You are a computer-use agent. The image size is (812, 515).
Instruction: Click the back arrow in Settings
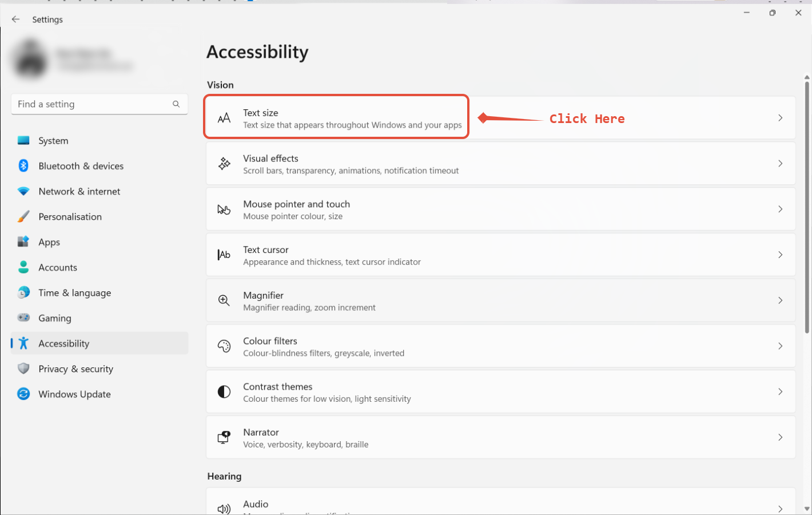point(15,19)
